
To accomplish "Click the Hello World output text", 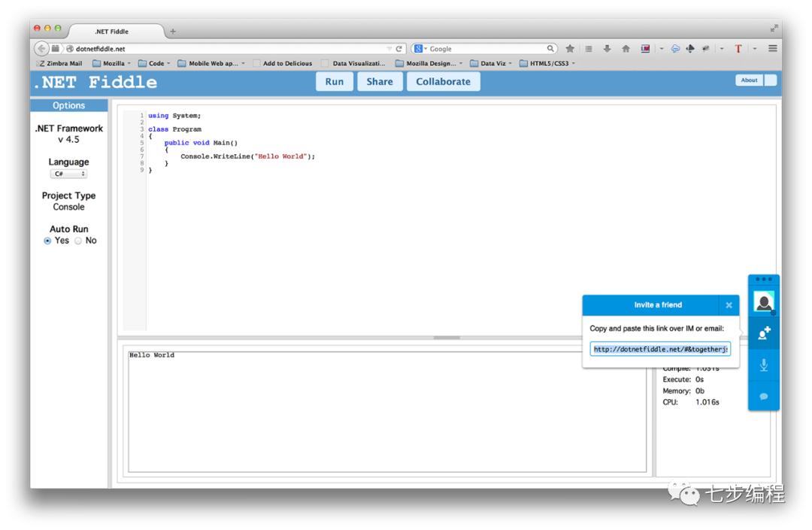I will click(152, 355).
